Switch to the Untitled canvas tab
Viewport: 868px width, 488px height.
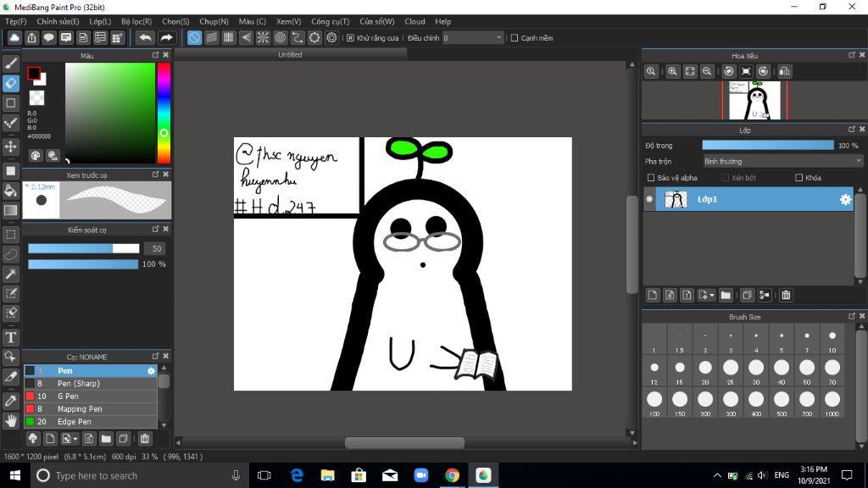tap(290, 55)
